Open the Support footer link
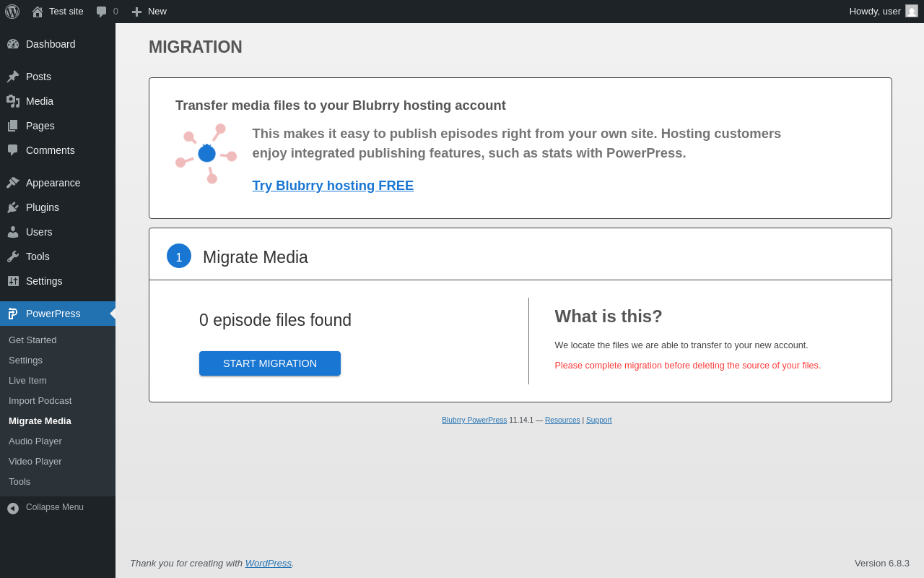The height and width of the screenshot is (578, 924). coord(599,420)
